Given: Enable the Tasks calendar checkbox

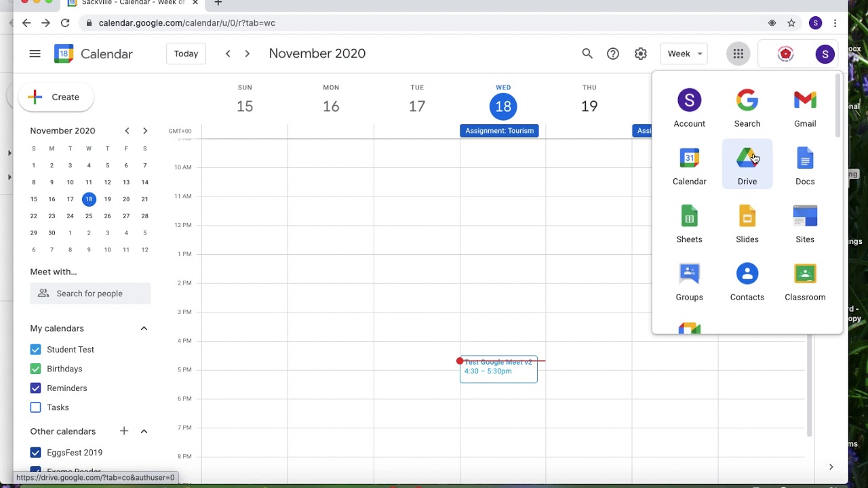Looking at the screenshot, I should pos(35,407).
